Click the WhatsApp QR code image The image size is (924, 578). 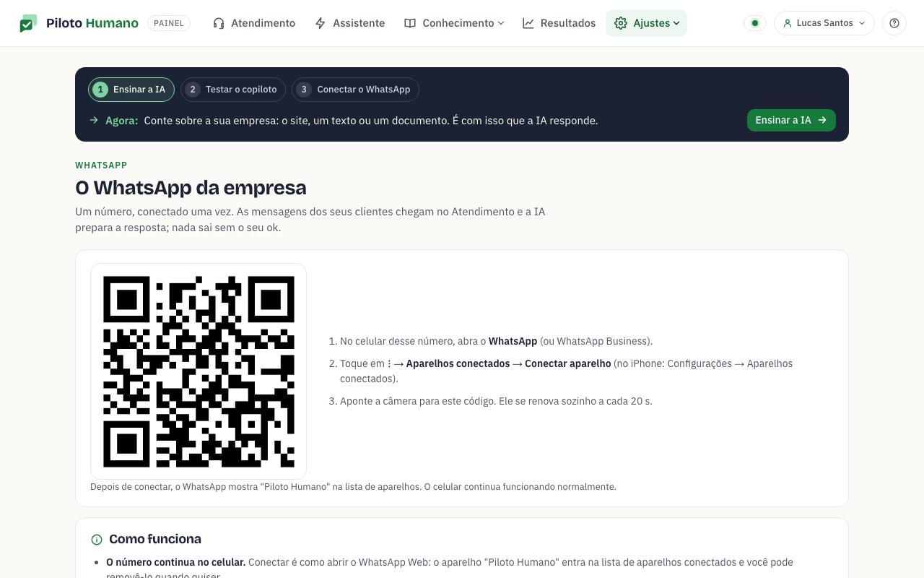[199, 371]
